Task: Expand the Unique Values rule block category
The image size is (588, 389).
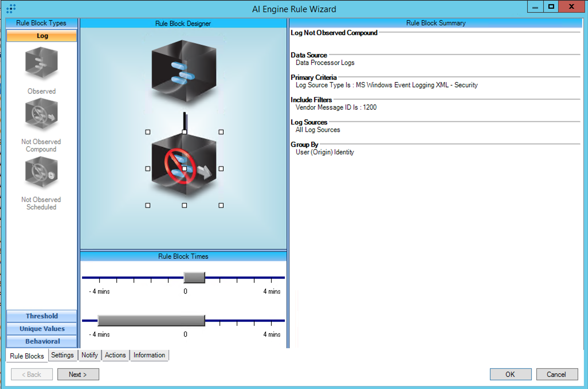Action: tap(42, 329)
